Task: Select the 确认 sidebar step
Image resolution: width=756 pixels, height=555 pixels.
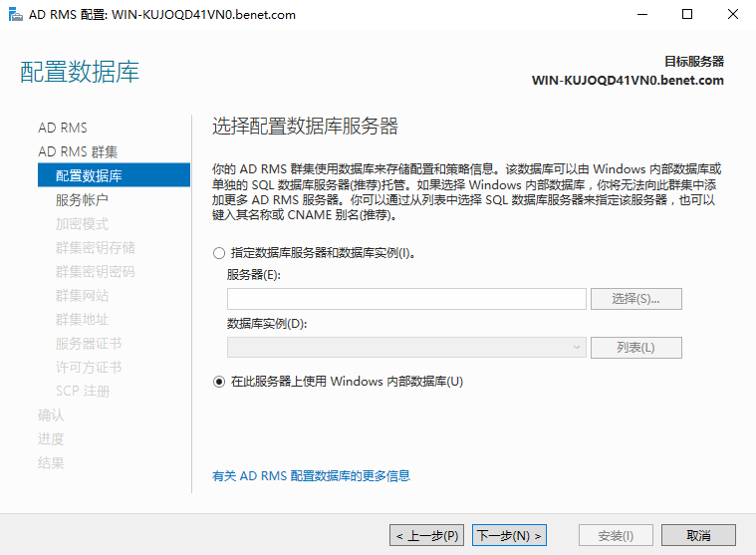Action: point(51,416)
